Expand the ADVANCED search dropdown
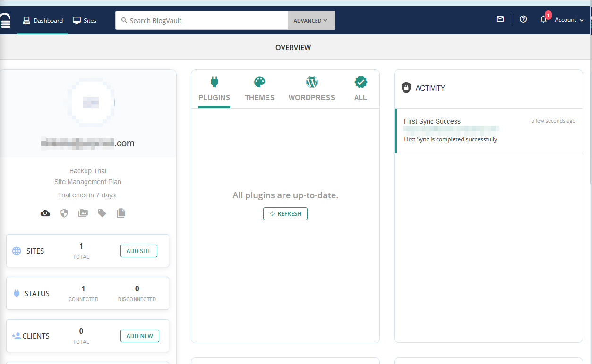The width and height of the screenshot is (592, 364). pos(311,20)
